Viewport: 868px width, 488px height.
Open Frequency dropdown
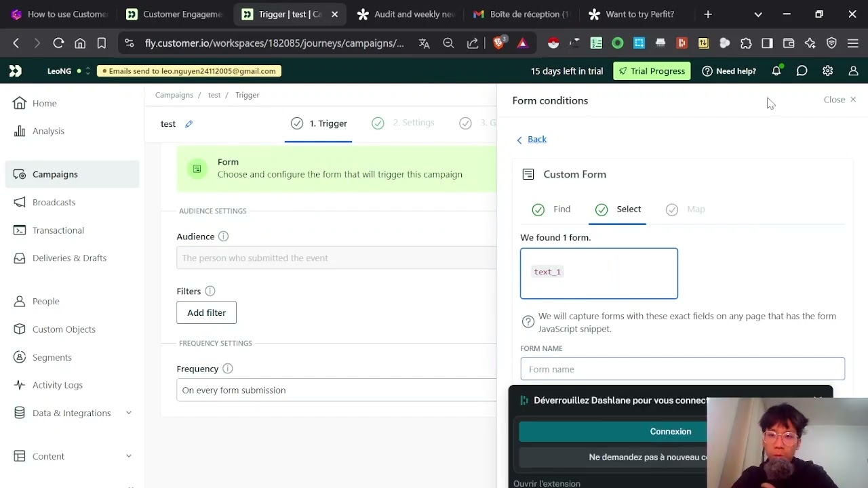(336, 390)
